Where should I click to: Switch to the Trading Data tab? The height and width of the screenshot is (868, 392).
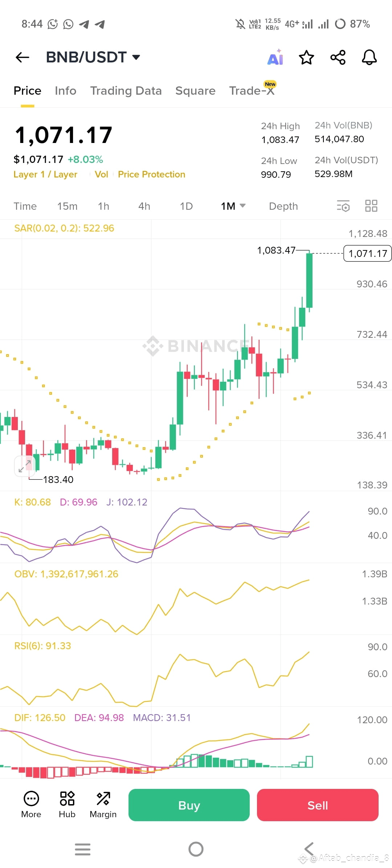(126, 91)
